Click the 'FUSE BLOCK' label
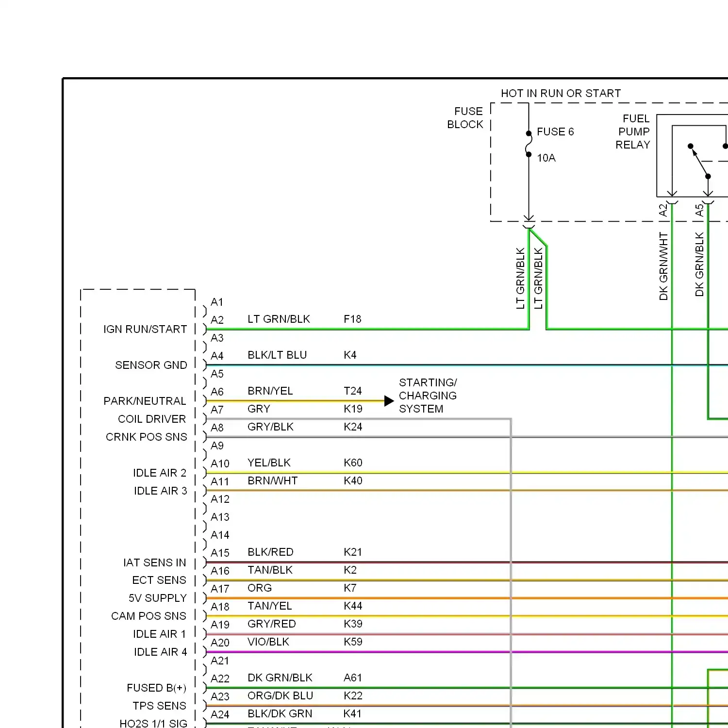Viewport: 728px width, 728px height. pyautogui.click(x=465, y=118)
